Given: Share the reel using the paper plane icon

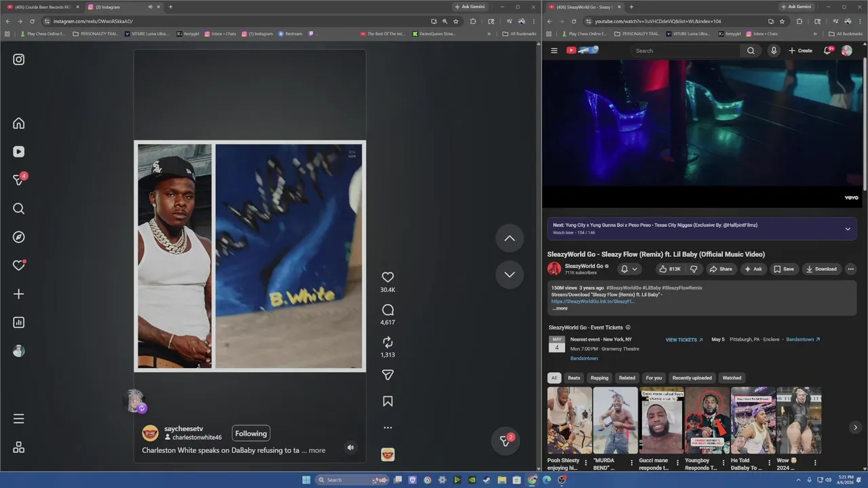Looking at the screenshot, I should point(388,375).
